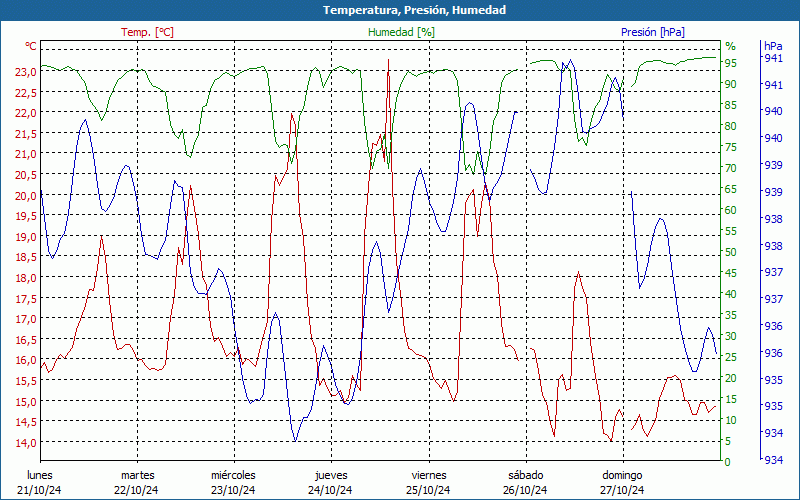800x500 pixels.
Task: Click the green '%' unit above the humidity axis
Action: (731, 46)
